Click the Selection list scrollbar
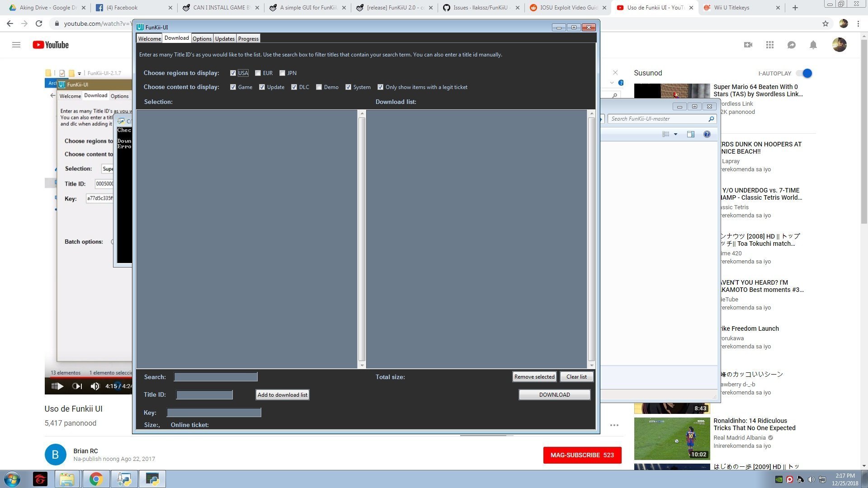 [x=362, y=239]
